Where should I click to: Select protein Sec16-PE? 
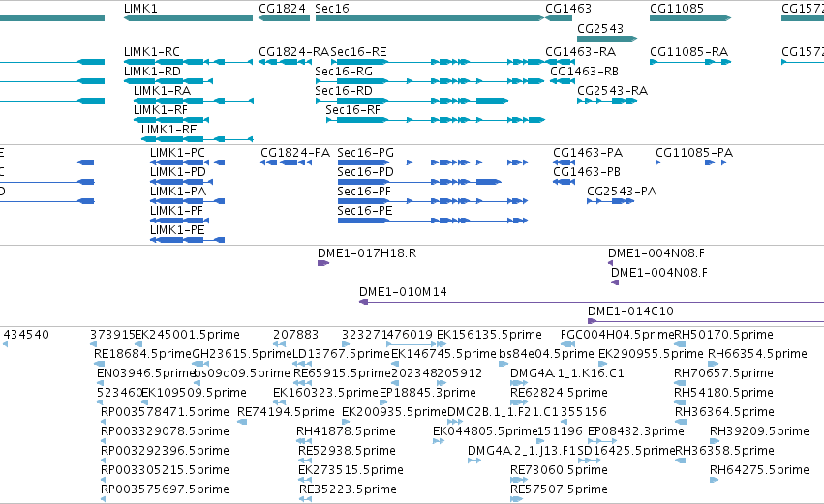365,211
